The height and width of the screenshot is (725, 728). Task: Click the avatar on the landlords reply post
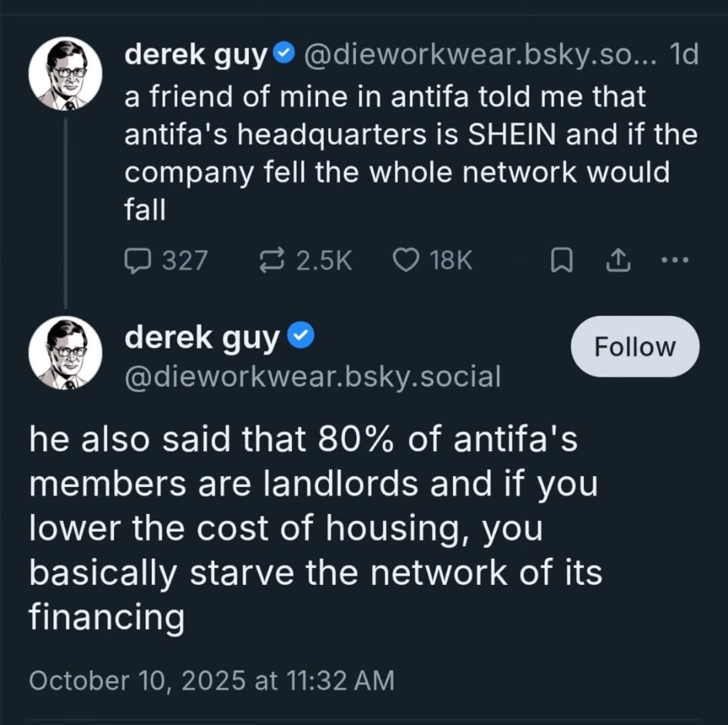(65, 354)
